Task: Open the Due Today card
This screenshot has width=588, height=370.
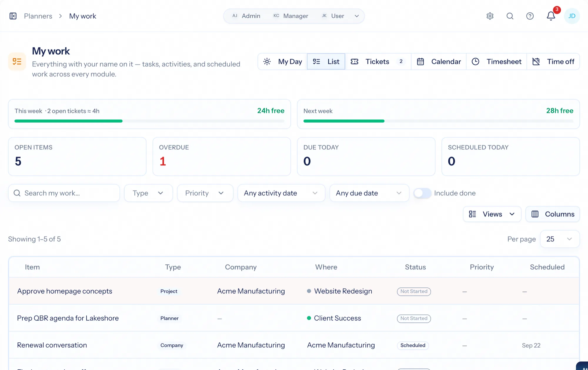Action: click(366, 156)
